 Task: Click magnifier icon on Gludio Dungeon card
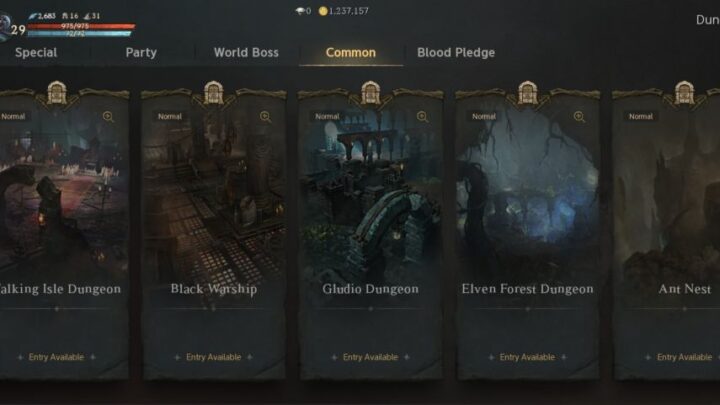coord(422,117)
